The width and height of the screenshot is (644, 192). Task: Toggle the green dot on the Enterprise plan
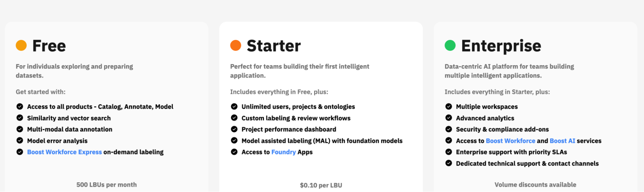(450, 45)
